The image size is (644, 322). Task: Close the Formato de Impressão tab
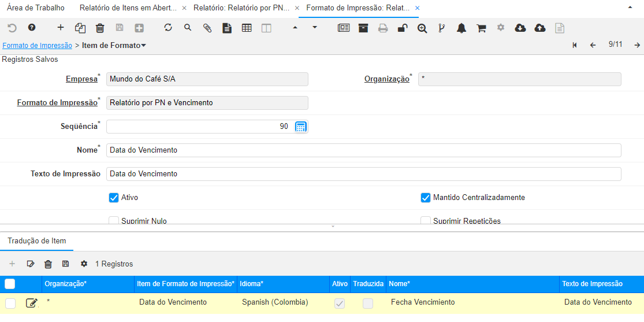click(x=417, y=8)
